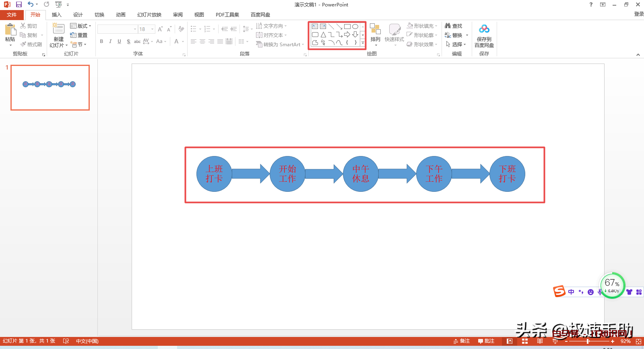Insert a new slide with New Slide icon
This screenshot has width=644, height=349.
coord(58,29)
